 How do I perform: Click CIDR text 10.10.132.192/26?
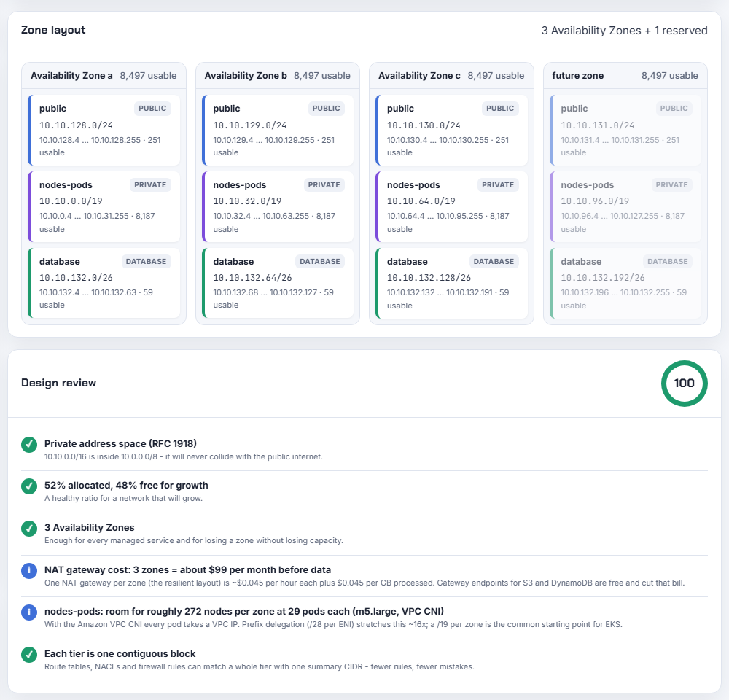pyautogui.click(x=603, y=278)
